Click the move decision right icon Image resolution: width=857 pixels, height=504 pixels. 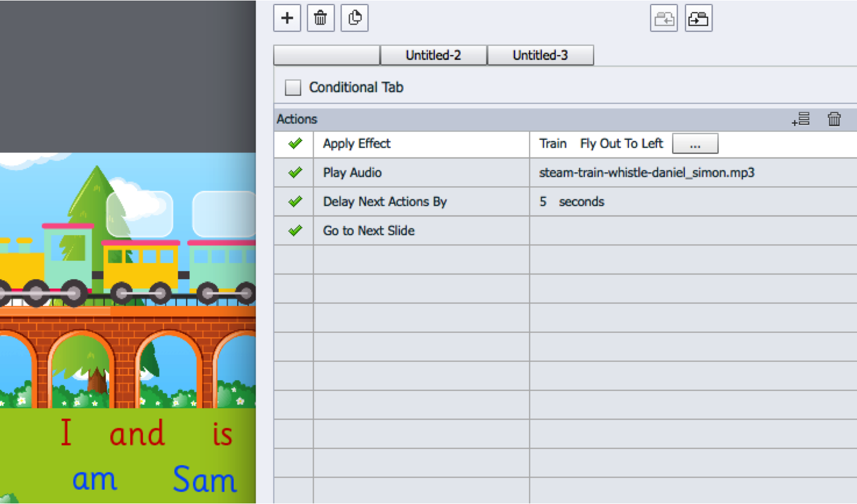(698, 19)
